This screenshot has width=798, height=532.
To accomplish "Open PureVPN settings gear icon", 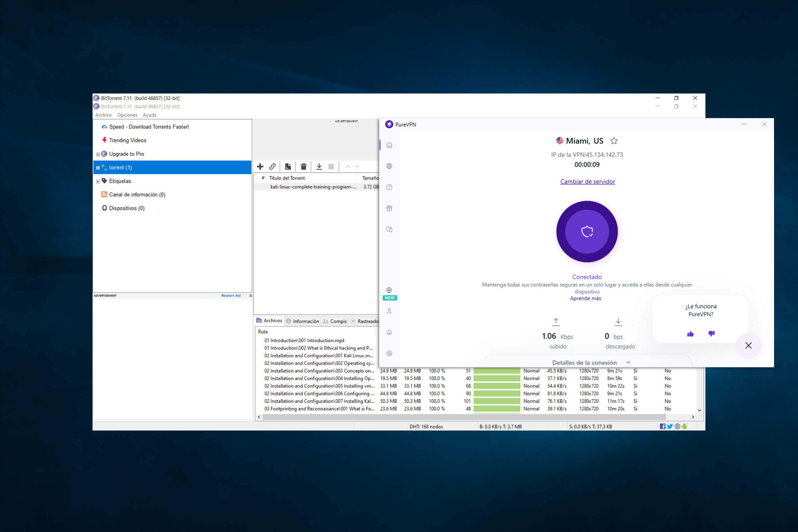I will (x=389, y=353).
